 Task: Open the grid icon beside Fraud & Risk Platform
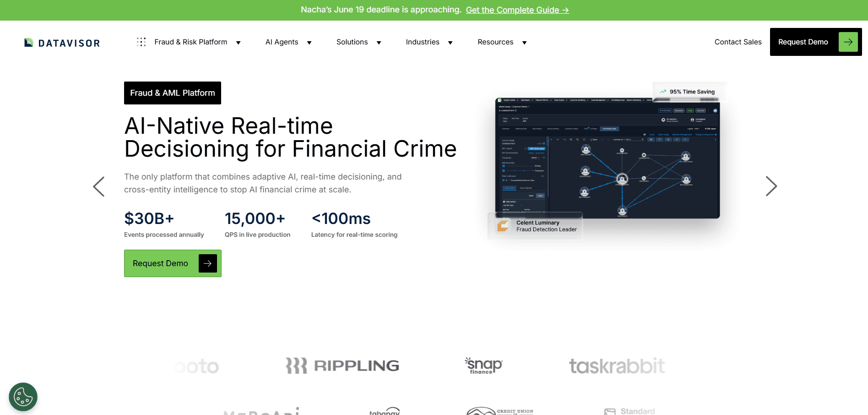point(141,42)
